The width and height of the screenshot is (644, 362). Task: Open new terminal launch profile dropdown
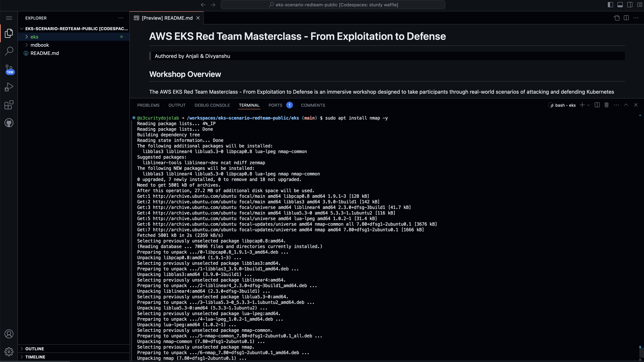coord(588,105)
